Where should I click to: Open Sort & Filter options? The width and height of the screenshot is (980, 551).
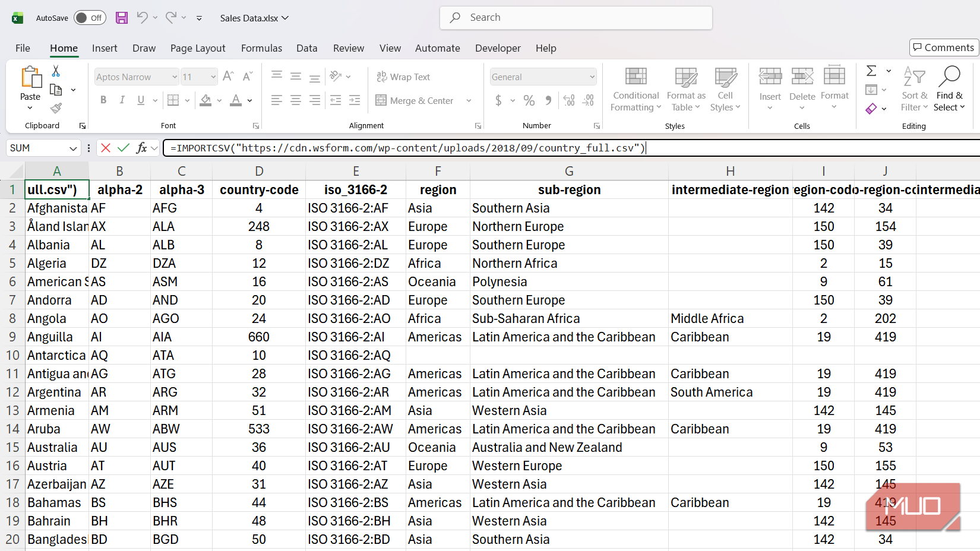914,89
